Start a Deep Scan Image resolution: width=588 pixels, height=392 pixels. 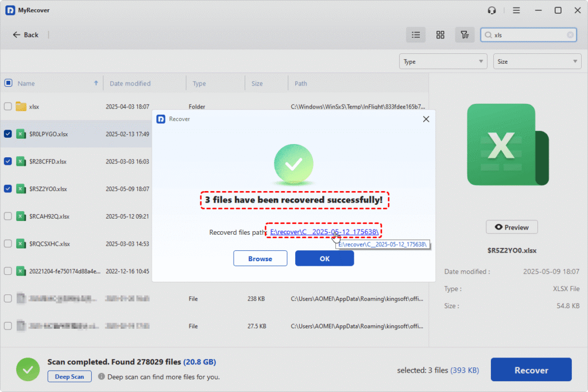tap(69, 377)
